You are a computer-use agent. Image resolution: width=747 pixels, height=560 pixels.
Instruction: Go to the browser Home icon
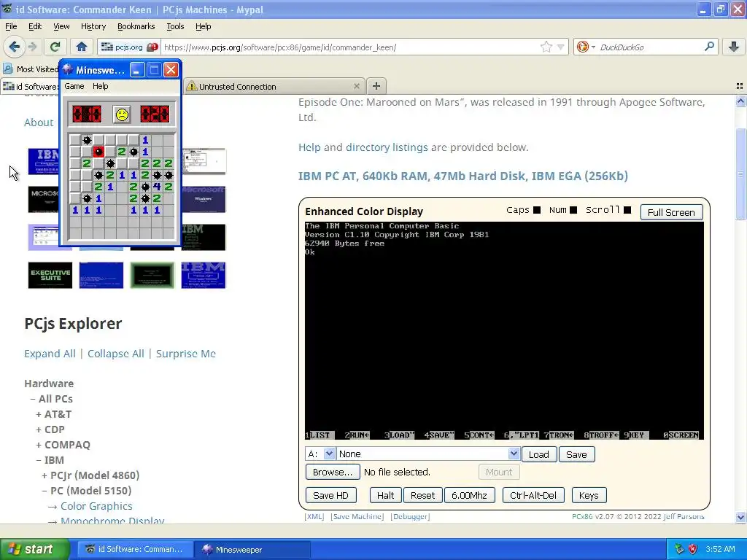tap(82, 47)
